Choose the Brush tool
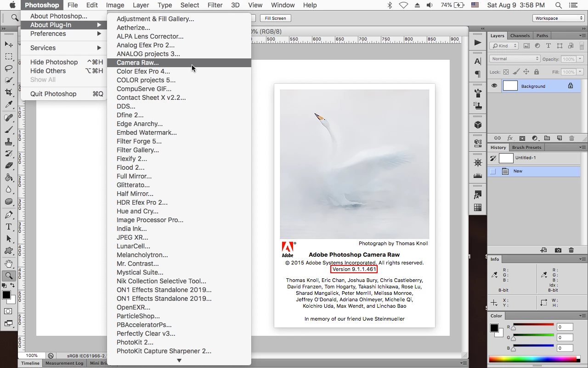588x368 pixels. point(9,130)
